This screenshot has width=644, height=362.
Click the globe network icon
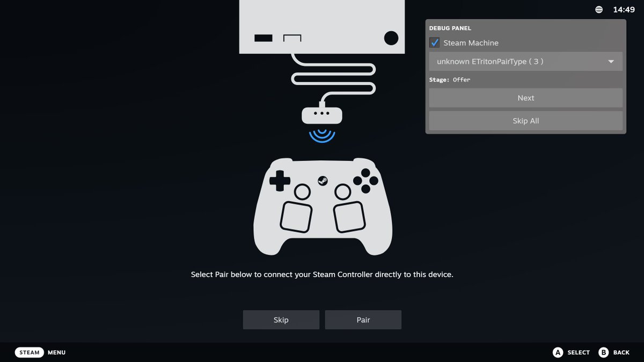599,10
